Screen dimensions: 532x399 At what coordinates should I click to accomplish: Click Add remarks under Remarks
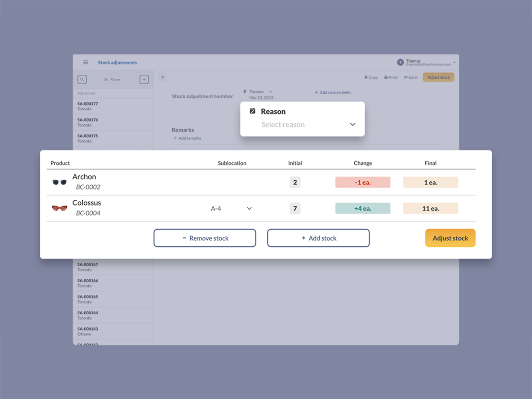pyautogui.click(x=187, y=138)
